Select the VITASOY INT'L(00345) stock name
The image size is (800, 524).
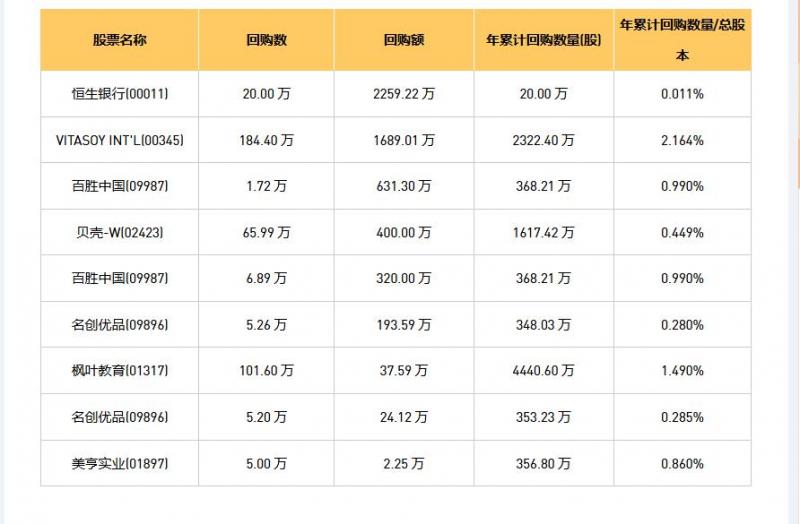coord(119,140)
